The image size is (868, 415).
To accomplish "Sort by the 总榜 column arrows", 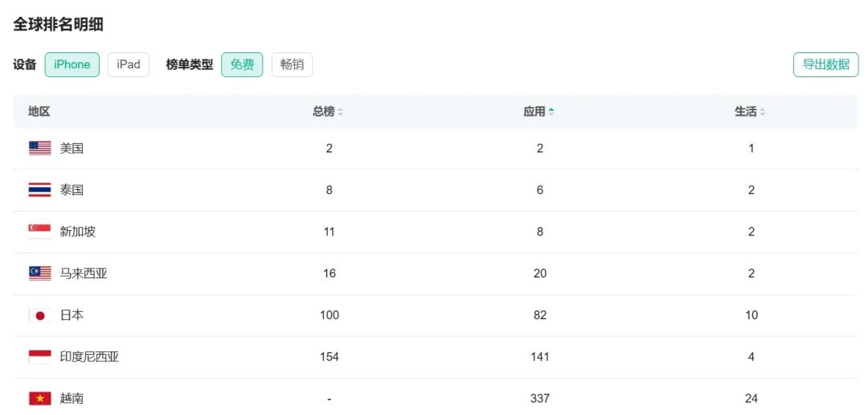I will click(340, 112).
